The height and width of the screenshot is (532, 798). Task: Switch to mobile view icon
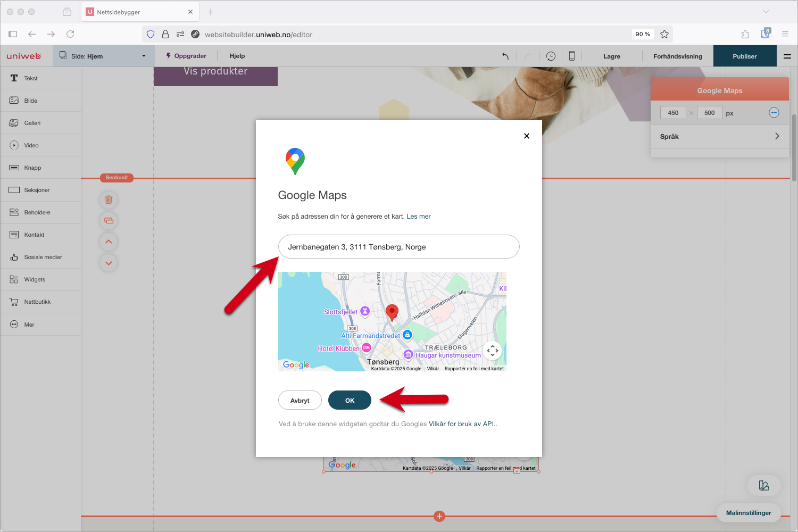(x=572, y=56)
